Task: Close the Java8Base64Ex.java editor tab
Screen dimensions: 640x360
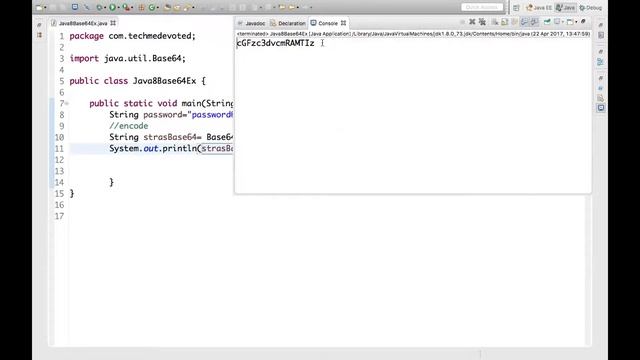Action: [113, 23]
